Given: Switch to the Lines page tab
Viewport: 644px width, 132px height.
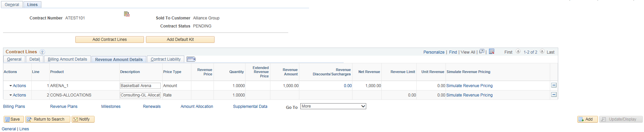Looking at the screenshot, I should pyautogui.click(x=32, y=5).
